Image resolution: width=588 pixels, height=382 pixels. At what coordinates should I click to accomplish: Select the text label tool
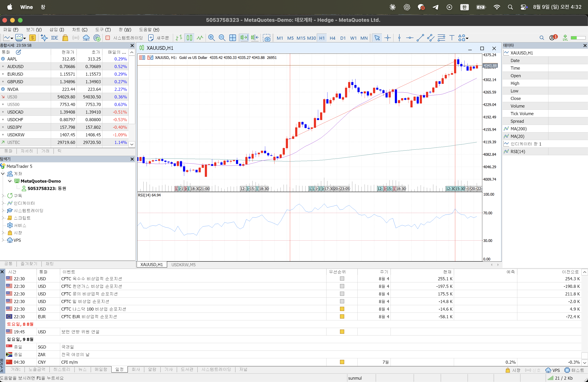[452, 38]
